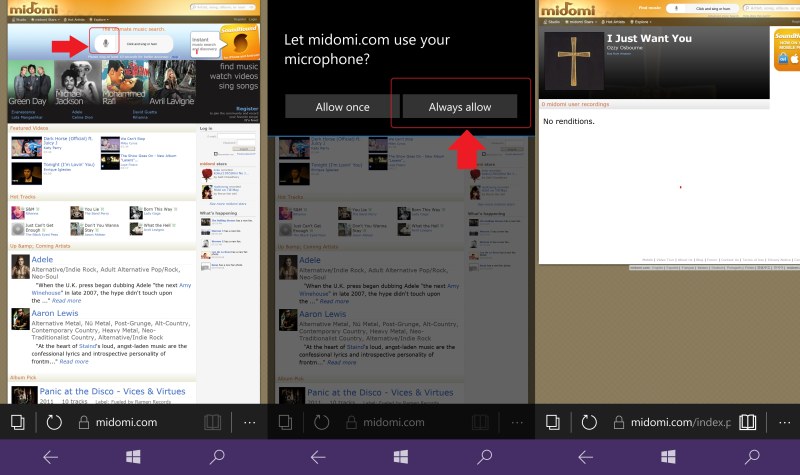Tap Windows Start button in middle phone nav bar

click(401, 457)
